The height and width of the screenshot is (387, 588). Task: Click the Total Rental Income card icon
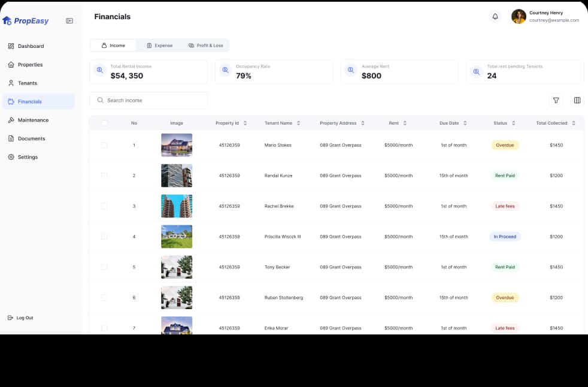[x=100, y=70]
